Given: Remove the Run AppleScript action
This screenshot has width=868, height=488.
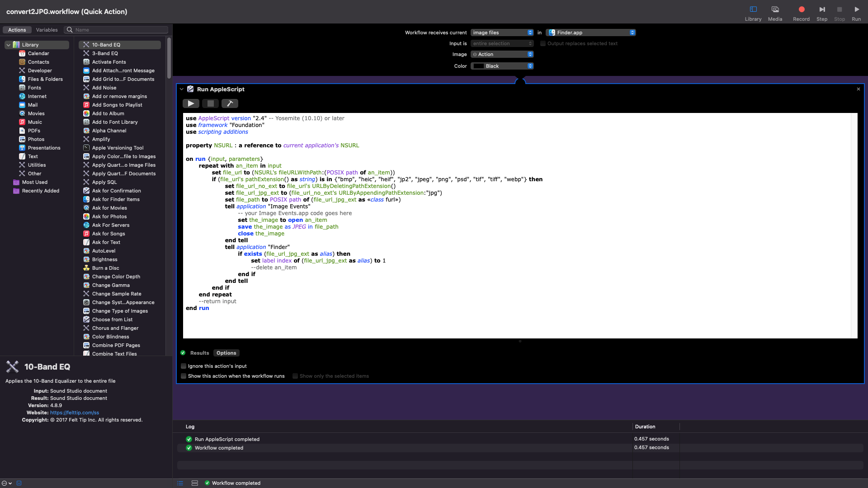Looking at the screenshot, I should (x=859, y=89).
